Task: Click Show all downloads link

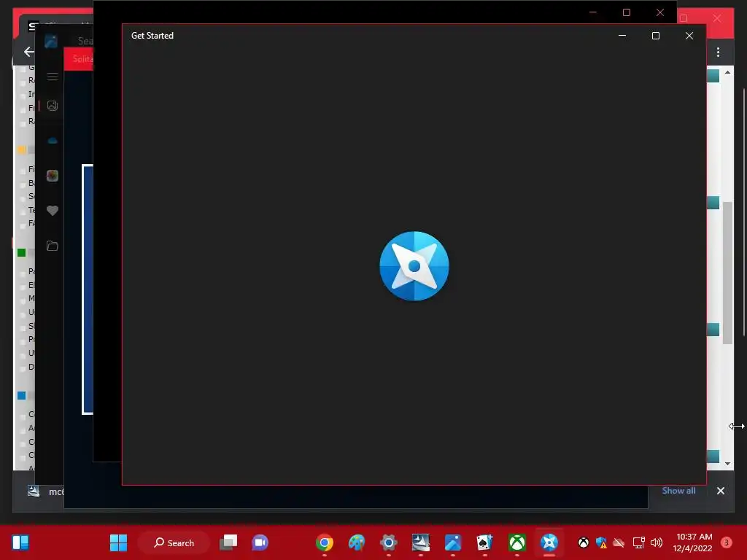Action: tap(678, 491)
